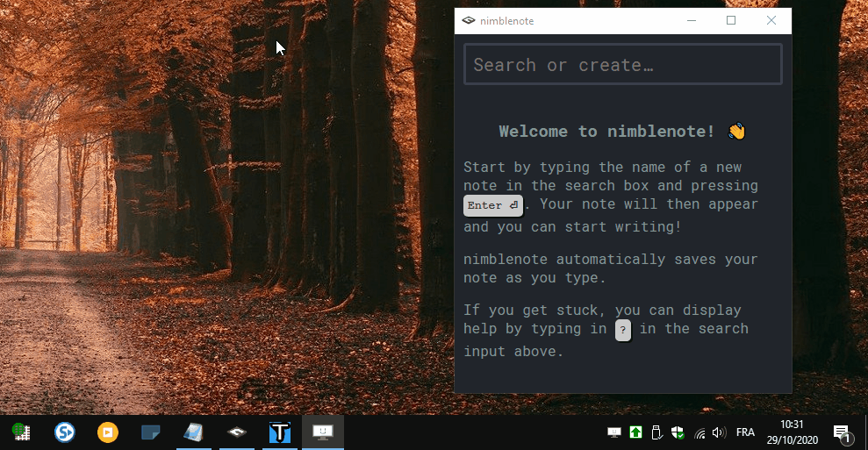Open the orange play-button app in the taskbar
Image resolution: width=868 pixels, height=450 pixels.
pos(108,432)
